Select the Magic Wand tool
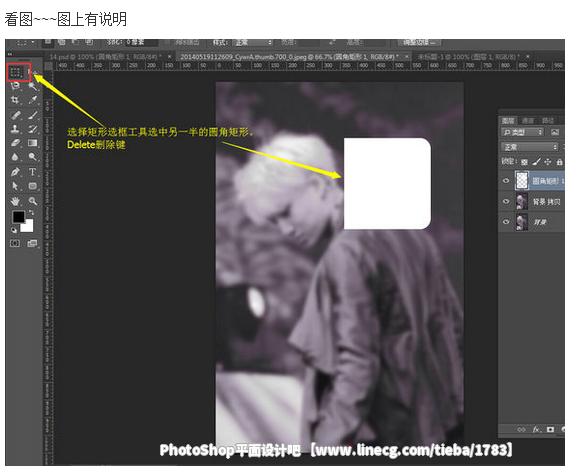The image size is (568, 469). 33,86
